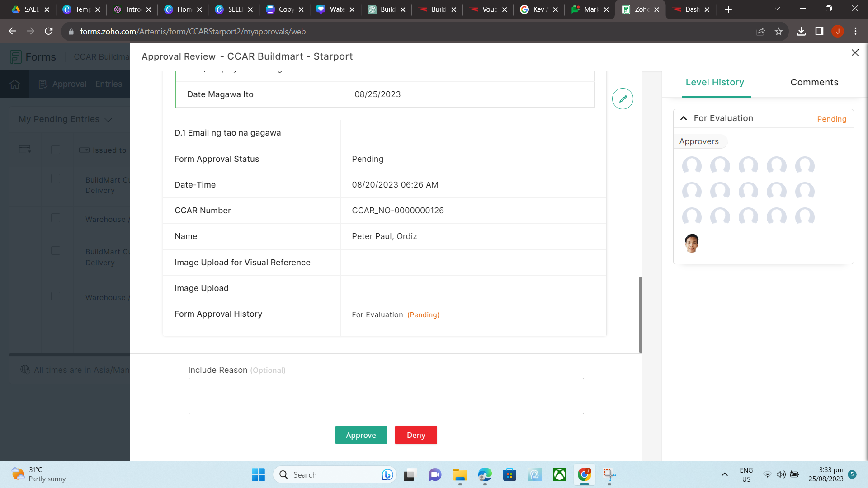The width and height of the screenshot is (868, 488).
Task: Click the green pencil edit icon
Action: click(x=623, y=99)
